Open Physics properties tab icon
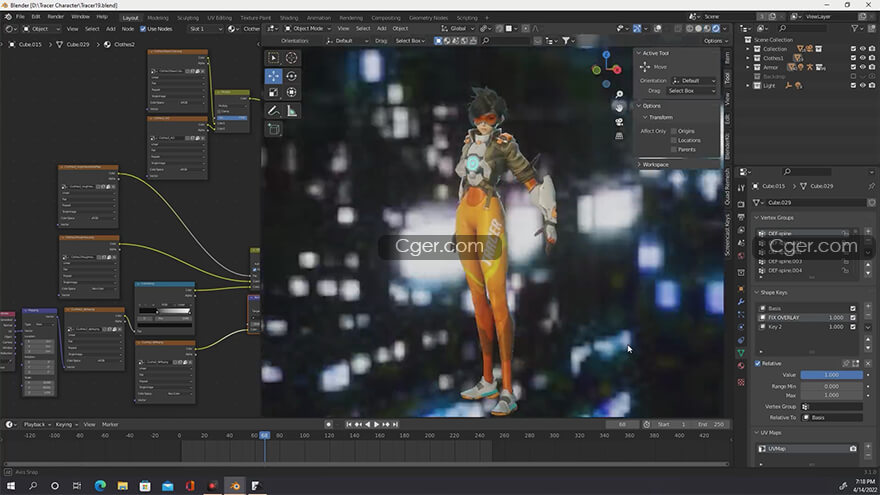 tap(741, 327)
